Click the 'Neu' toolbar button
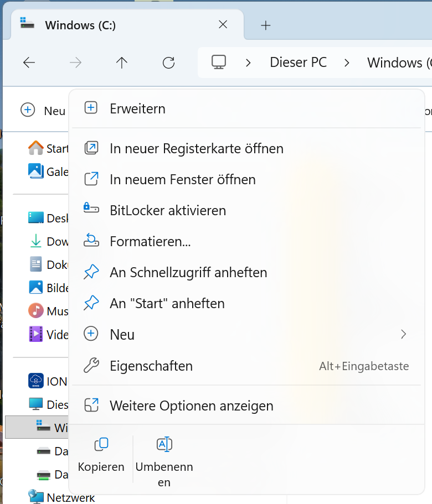The image size is (432, 504). coord(43,111)
